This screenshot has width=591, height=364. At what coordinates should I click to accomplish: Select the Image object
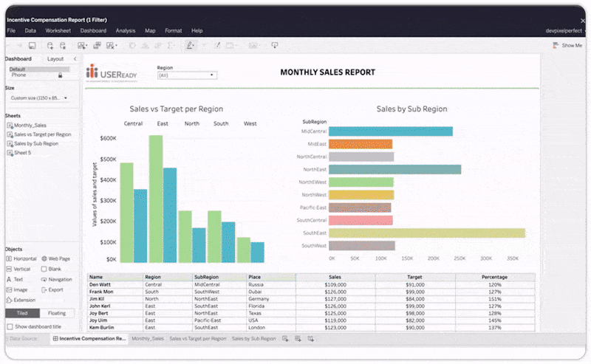pos(18,290)
